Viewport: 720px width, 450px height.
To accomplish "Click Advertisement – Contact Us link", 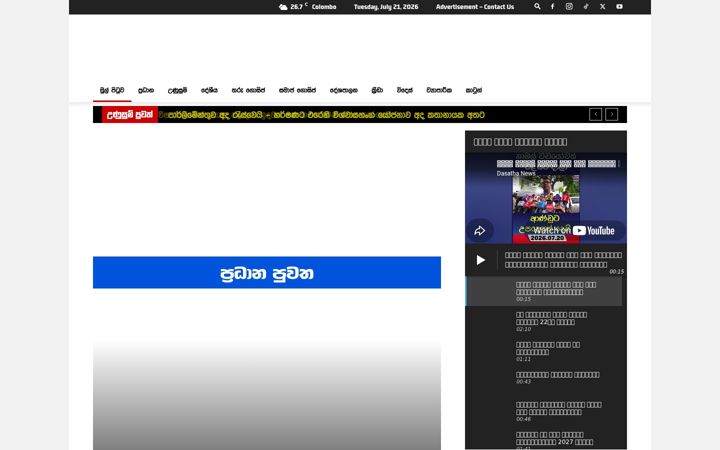I will [475, 7].
